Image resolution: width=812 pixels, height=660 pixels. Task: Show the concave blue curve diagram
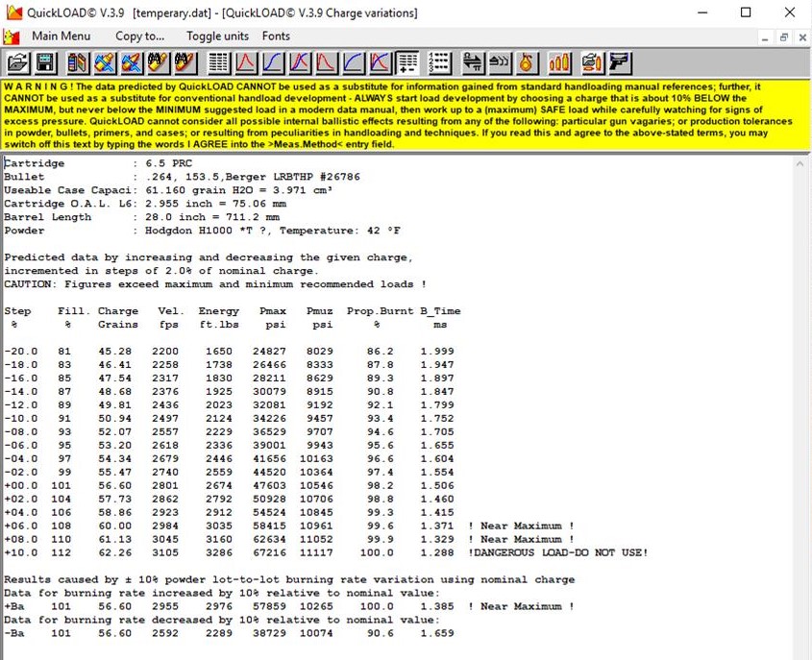[354, 63]
